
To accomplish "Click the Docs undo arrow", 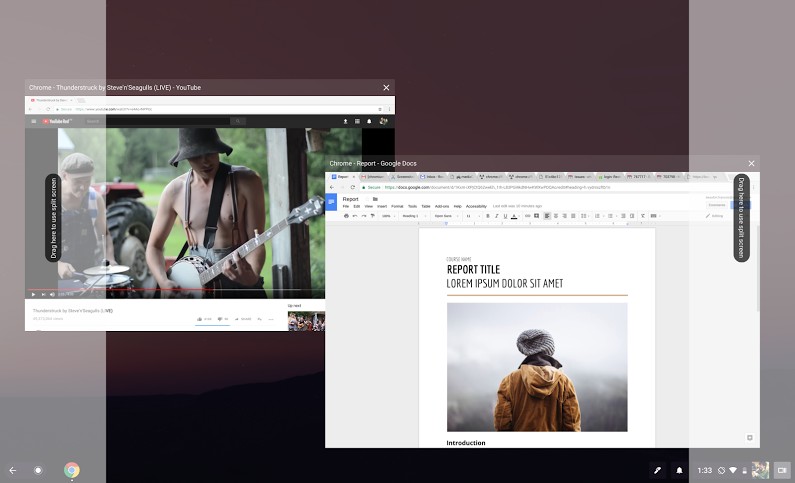I will coord(355,216).
